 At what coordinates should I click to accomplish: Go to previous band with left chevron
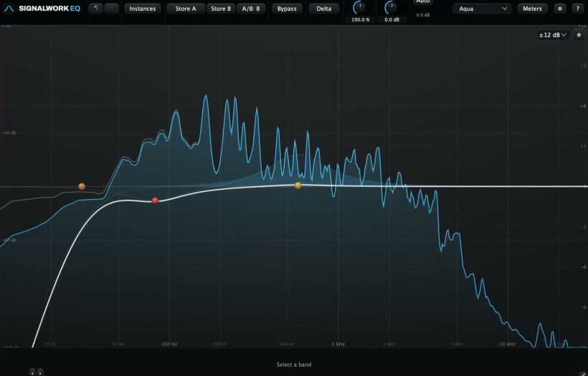click(32, 372)
